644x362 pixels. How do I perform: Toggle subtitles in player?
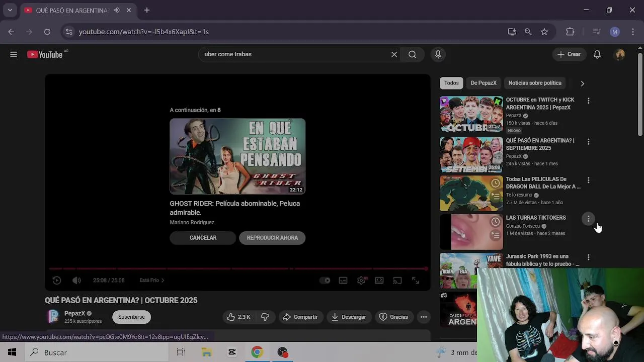click(343, 281)
